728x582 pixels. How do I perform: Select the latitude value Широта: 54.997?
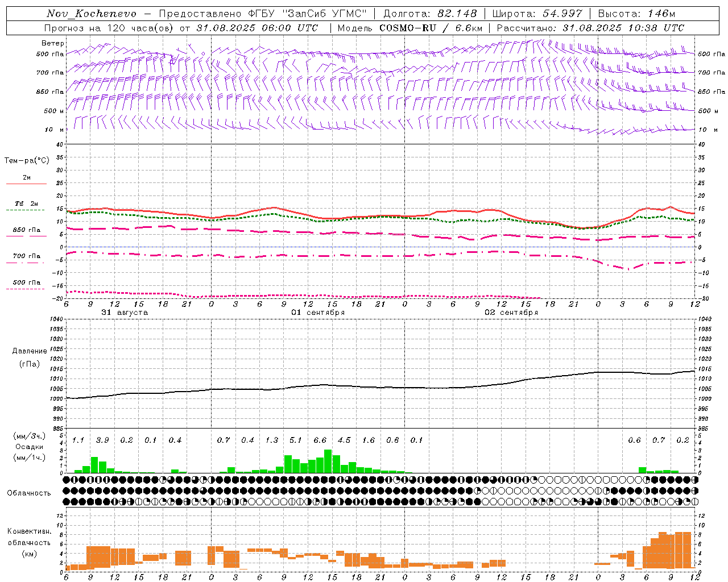[x=537, y=14]
